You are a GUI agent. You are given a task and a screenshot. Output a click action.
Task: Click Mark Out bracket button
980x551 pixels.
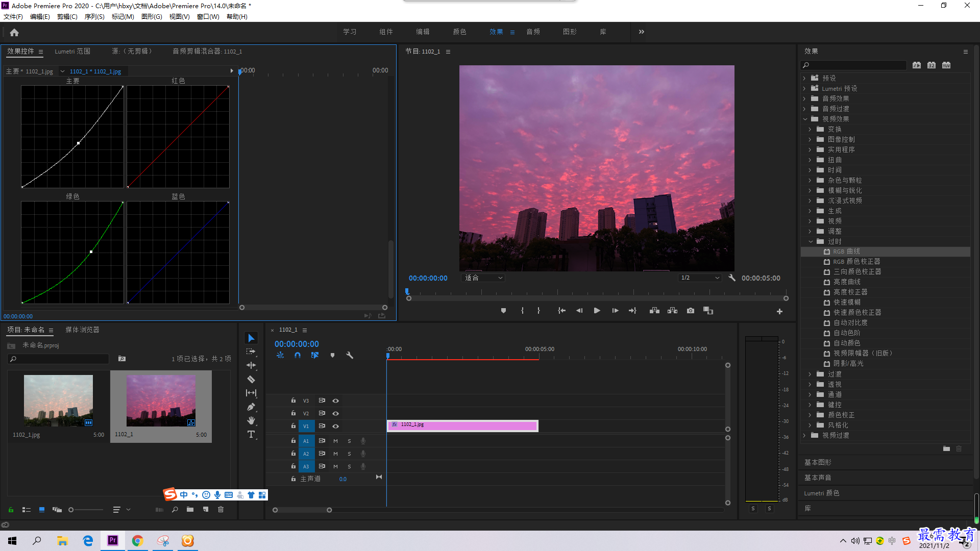point(538,311)
